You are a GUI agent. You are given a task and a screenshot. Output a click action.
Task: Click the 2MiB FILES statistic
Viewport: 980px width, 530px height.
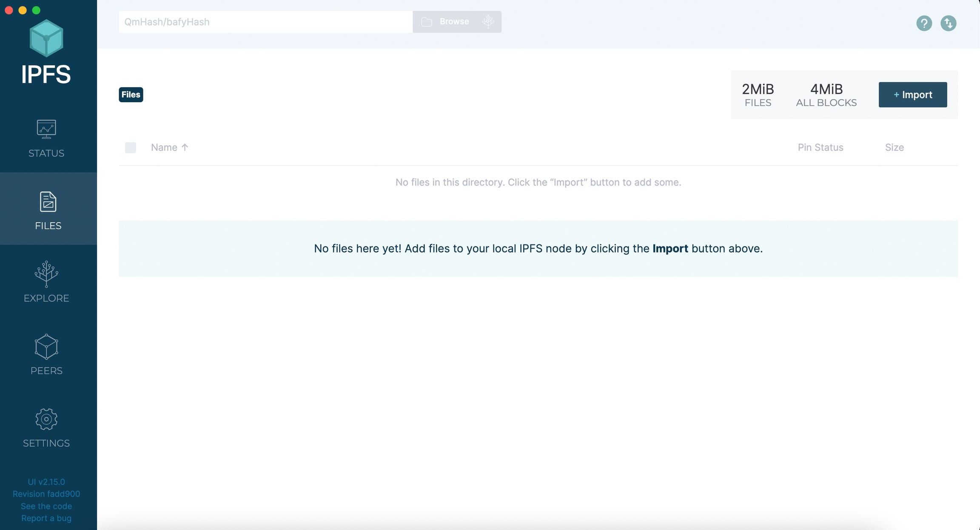(758, 95)
